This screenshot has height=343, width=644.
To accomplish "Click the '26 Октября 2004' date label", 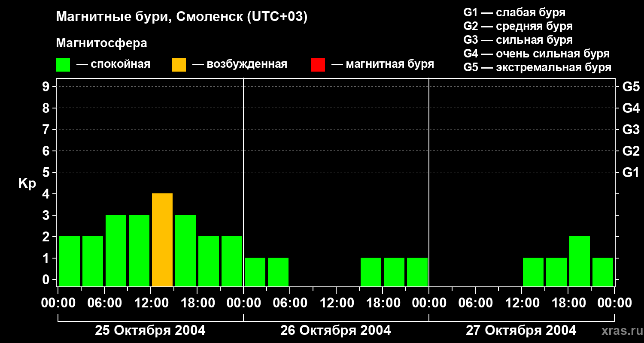I will 336,331.
